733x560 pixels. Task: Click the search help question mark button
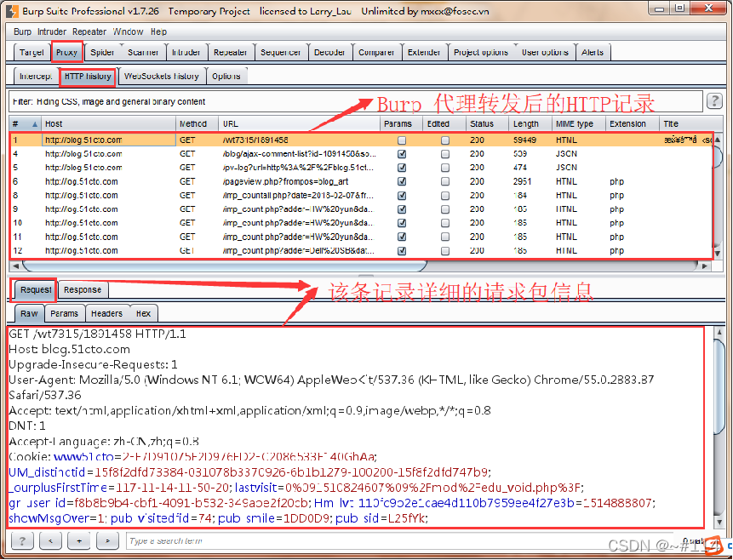pos(21,540)
